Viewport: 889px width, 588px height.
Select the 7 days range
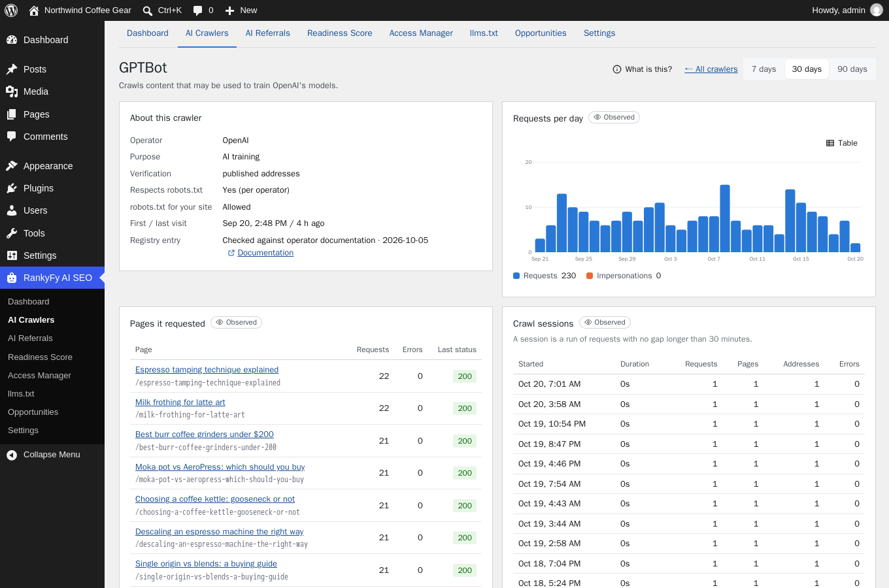click(763, 69)
